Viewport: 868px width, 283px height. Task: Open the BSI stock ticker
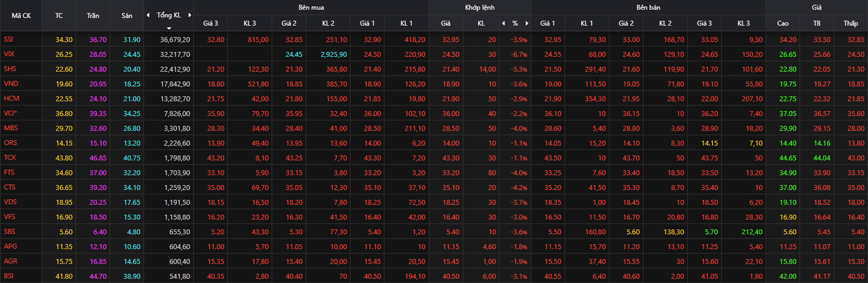click(x=9, y=275)
